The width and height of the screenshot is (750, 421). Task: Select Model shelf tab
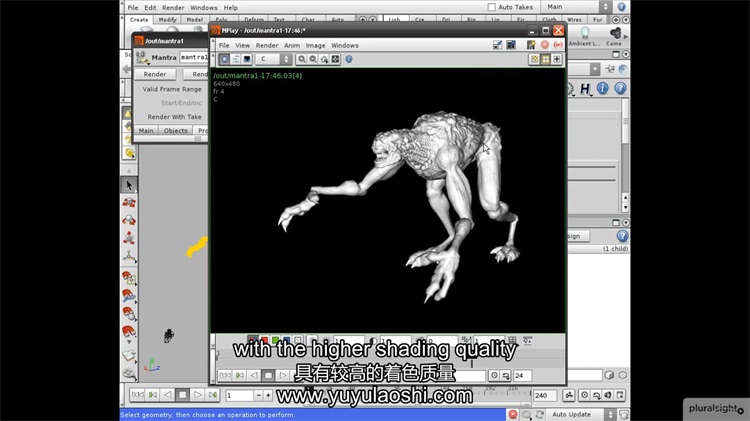pos(195,20)
